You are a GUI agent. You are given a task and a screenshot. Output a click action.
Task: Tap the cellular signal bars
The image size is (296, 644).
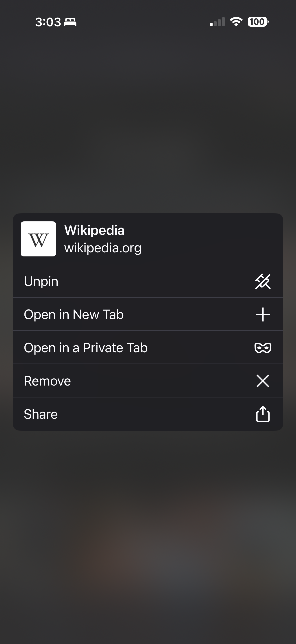pos(217,22)
